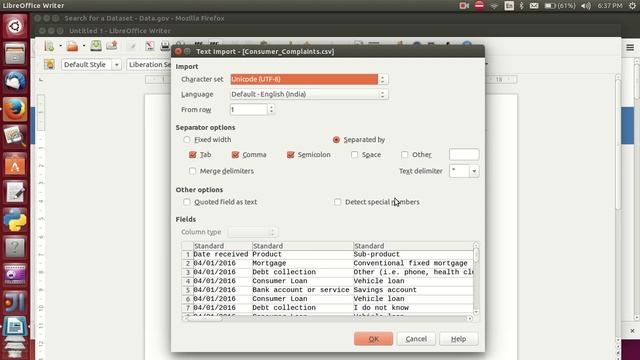Enable Detect special numbers checkbox
This screenshot has width=640, height=360.
338,202
